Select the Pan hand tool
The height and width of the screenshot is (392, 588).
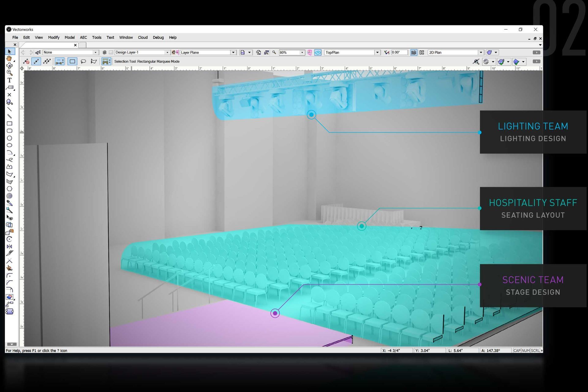tap(9, 58)
